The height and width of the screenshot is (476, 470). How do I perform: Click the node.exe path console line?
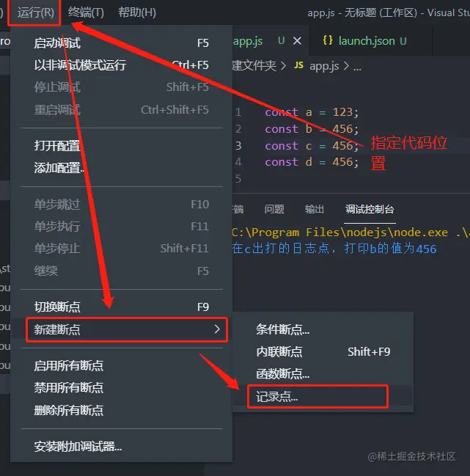[x=351, y=232]
